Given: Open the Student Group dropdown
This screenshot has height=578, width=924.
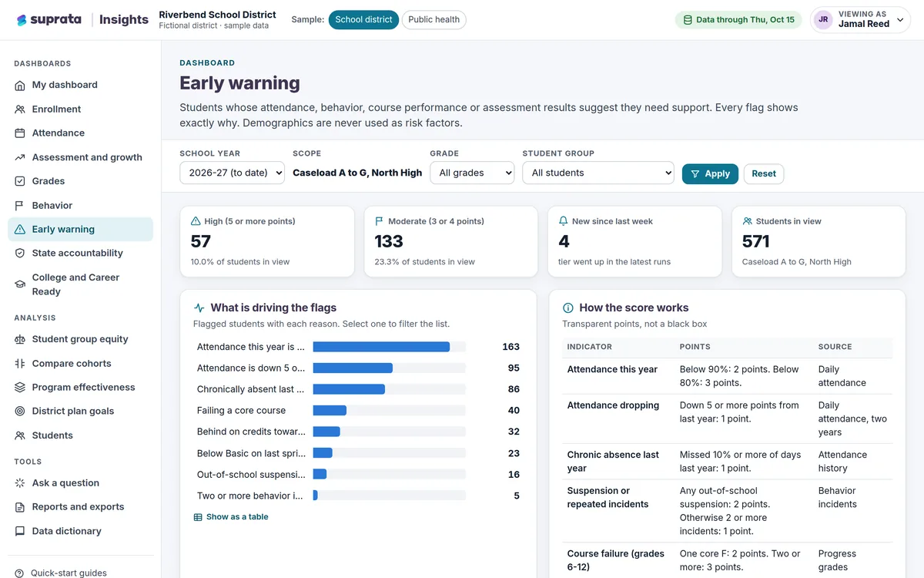Looking at the screenshot, I should pyautogui.click(x=598, y=173).
